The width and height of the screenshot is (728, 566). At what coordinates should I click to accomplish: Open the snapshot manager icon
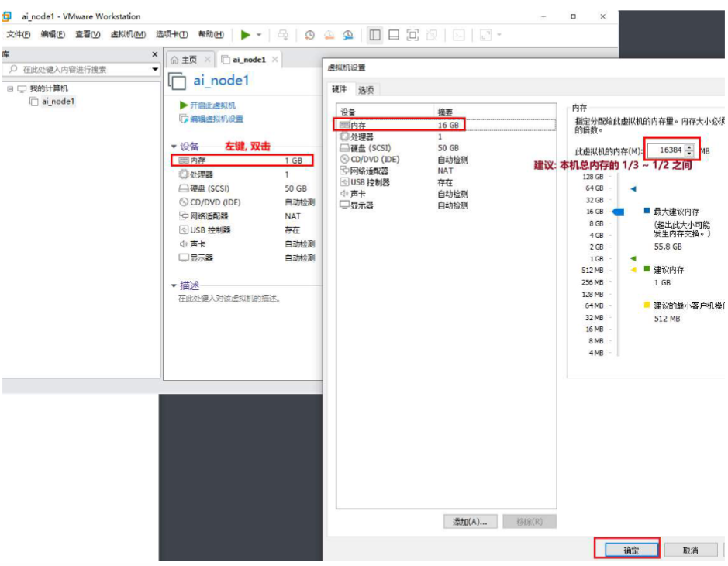pos(348,35)
